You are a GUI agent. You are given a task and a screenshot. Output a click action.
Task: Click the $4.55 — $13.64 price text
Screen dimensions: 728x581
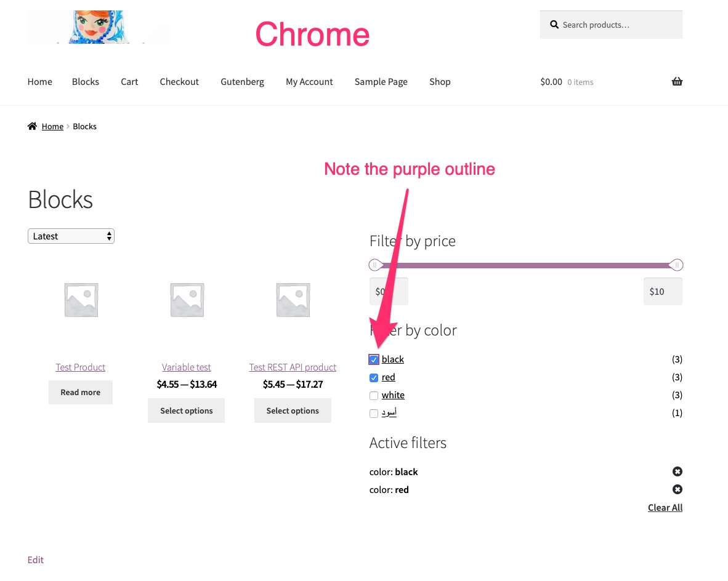pyautogui.click(x=187, y=384)
